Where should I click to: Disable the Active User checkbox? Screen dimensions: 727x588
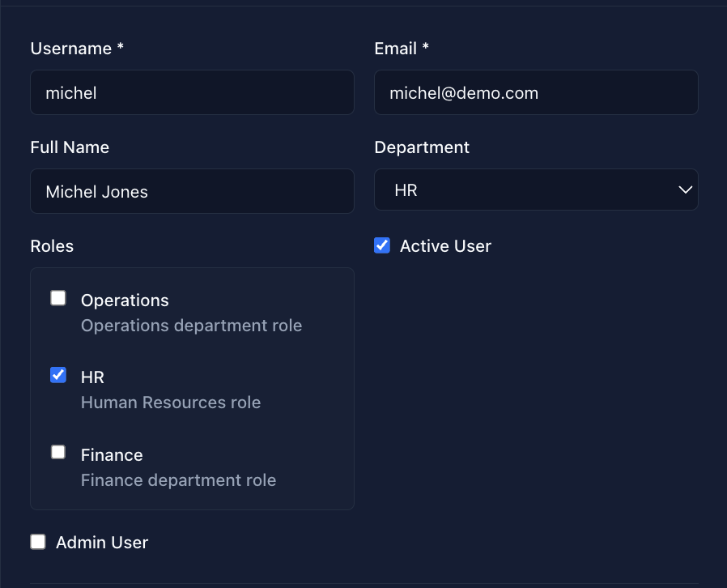point(381,245)
